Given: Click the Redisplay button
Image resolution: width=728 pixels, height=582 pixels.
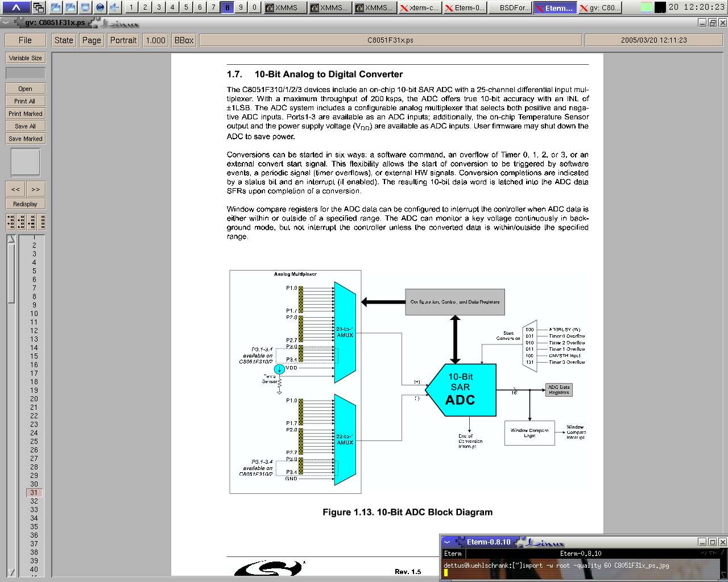Looking at the screenshot, I should click(25, 204).
